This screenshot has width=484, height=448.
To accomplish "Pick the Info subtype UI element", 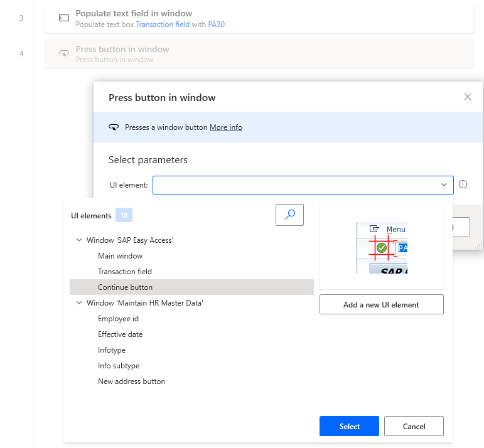I will pos(119,366).
